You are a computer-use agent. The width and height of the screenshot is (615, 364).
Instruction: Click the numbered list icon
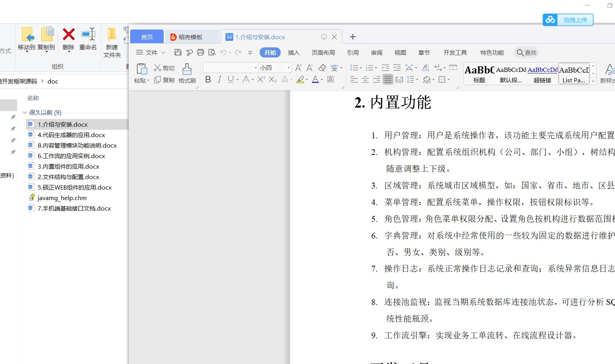pyautogui.click(x=370, y=68)
